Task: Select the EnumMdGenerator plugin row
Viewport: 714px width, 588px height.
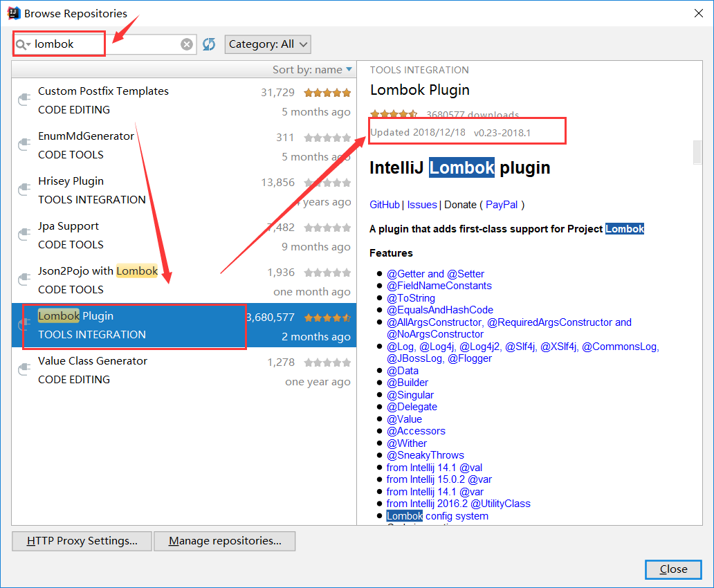Action: click(184, 145)
